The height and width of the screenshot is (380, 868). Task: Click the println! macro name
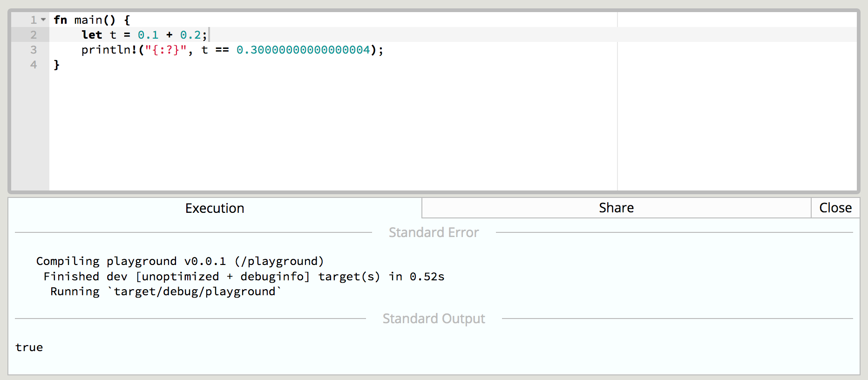click(109, 50)
